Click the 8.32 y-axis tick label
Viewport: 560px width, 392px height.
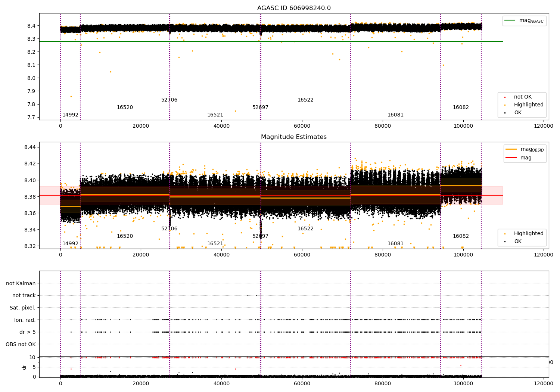(x=29, y=246)
